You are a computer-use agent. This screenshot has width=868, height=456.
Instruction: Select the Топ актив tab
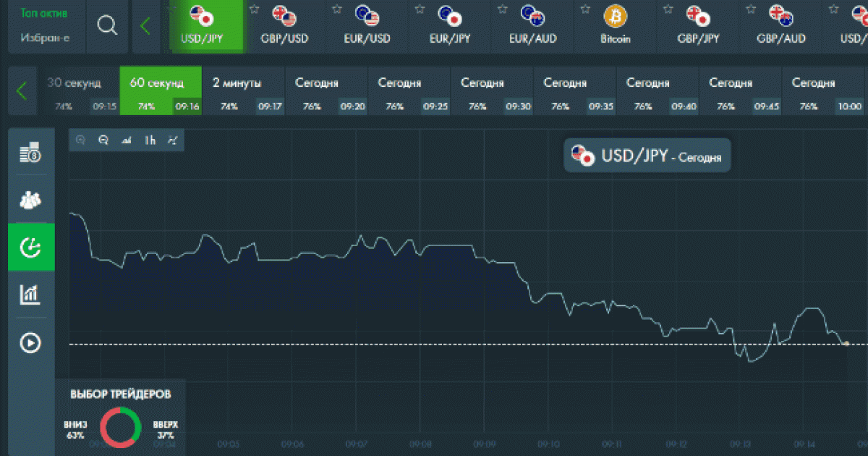coord(44,14)
